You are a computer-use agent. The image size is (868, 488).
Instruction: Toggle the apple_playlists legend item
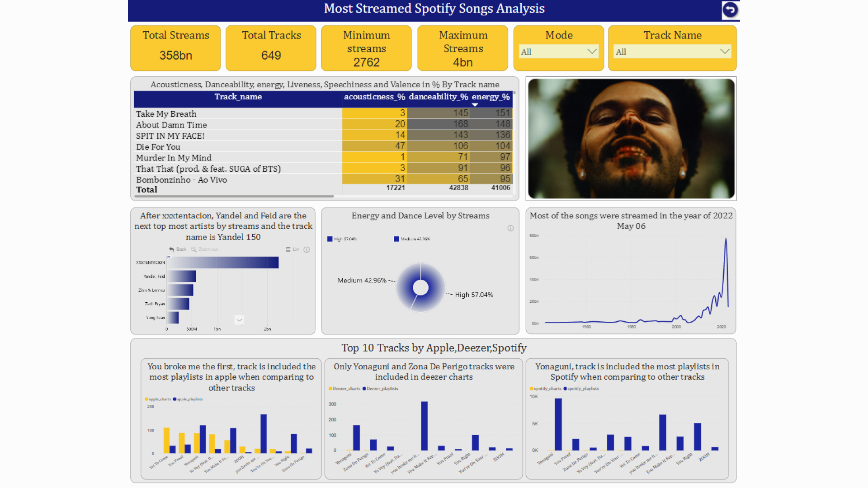[x=188, y=399]
